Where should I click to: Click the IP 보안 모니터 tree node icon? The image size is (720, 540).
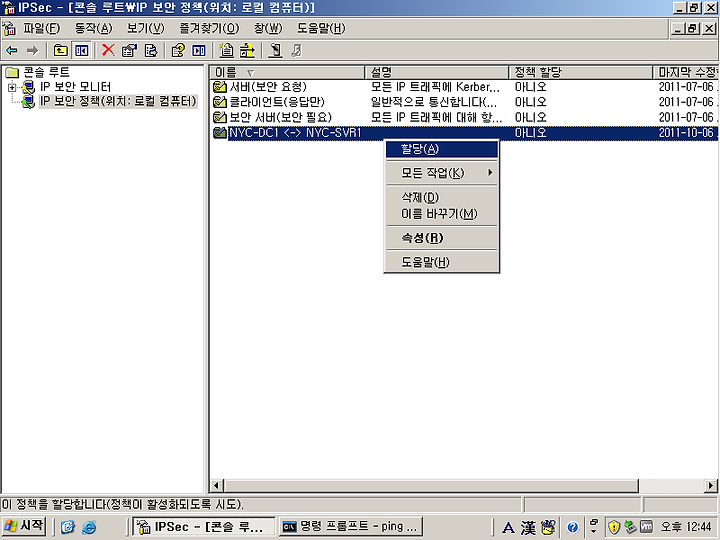pyautogui.click(x=28, y=87)
